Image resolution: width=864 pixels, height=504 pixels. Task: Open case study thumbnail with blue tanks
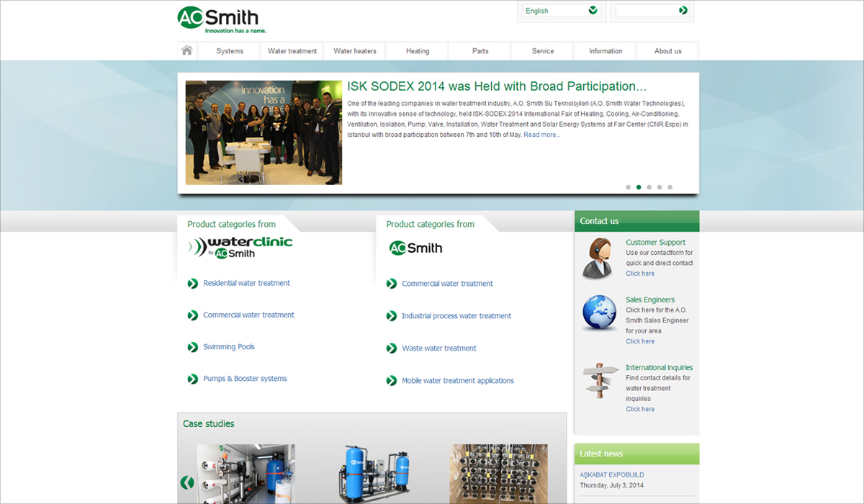tap(374, 473)
